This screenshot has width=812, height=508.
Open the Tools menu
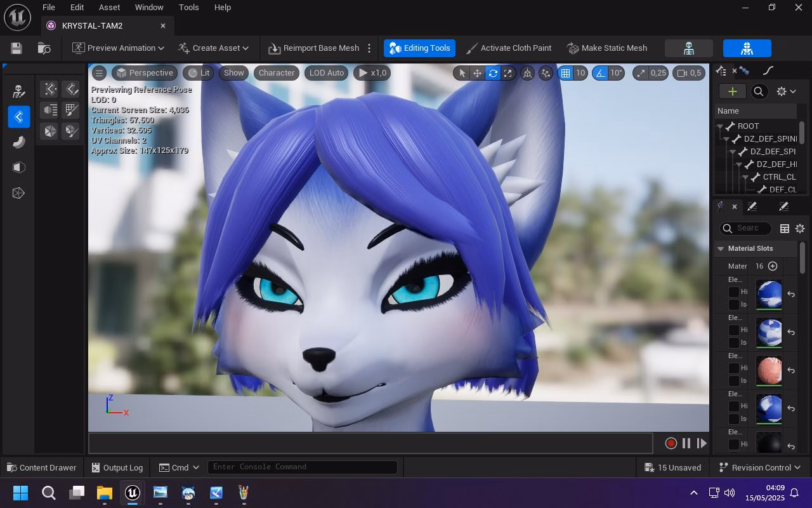(188, 8)
